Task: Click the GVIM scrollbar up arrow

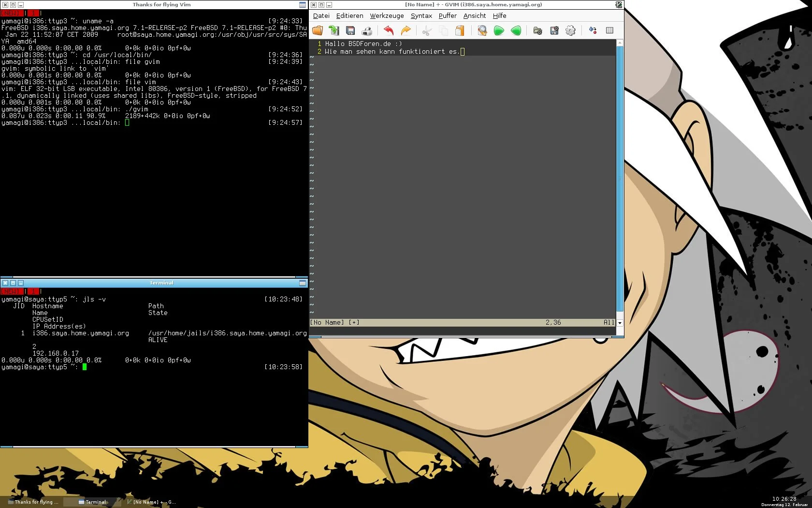Action: point(620,43)
